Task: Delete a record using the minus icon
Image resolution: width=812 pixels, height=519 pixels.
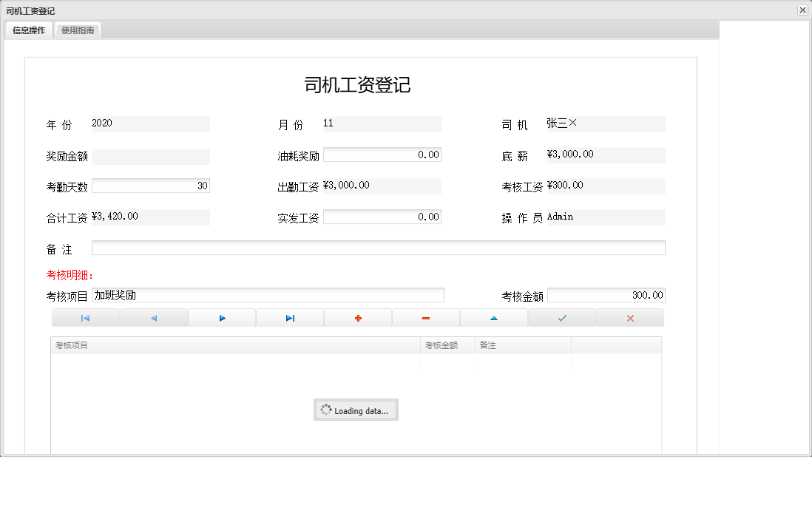Action: point(425,317)
